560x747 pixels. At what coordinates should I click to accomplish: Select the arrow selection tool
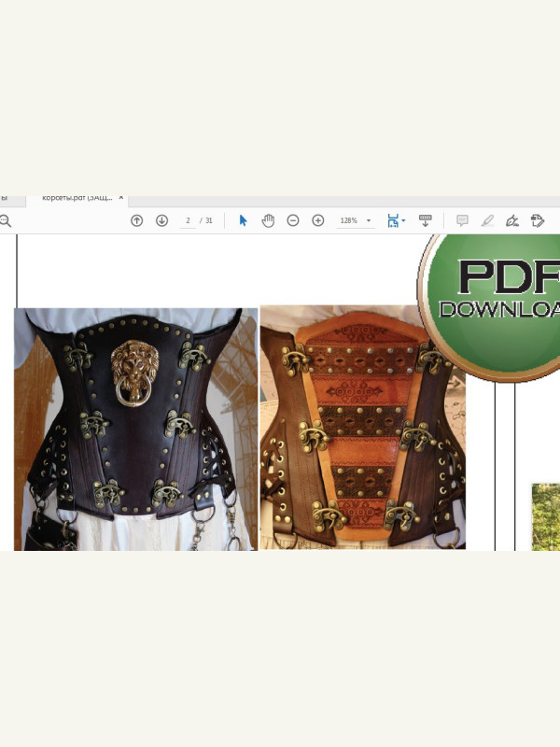click(x=243, y=220)
